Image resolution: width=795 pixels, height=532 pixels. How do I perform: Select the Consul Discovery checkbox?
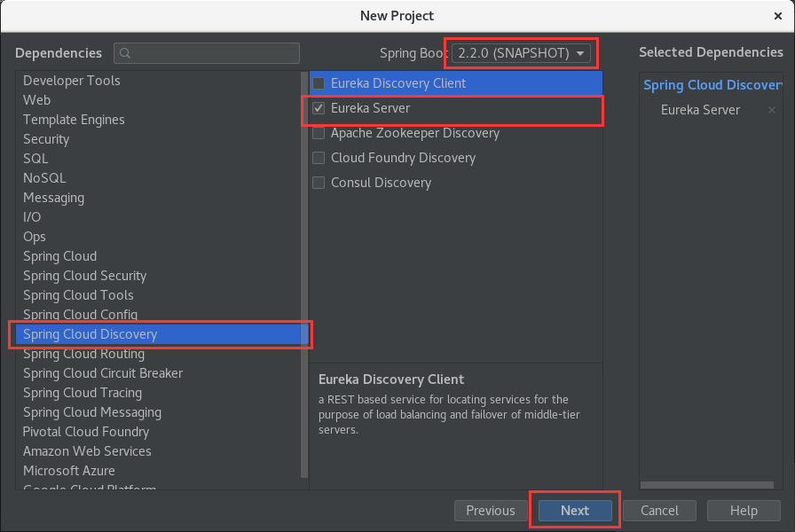click(319, 183)
